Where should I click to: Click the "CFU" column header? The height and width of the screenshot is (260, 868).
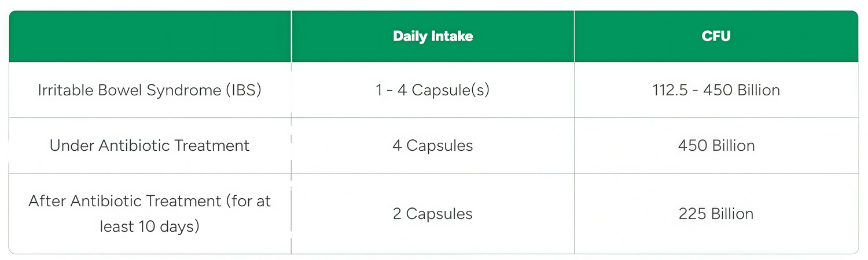pyautogui.click(x=716, y=36)
